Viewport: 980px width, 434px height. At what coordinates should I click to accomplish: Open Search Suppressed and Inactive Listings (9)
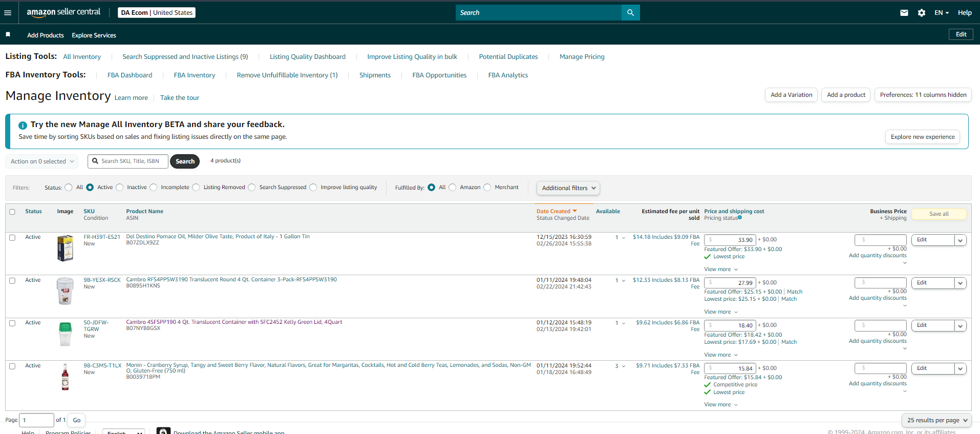[x=185, y=57]
